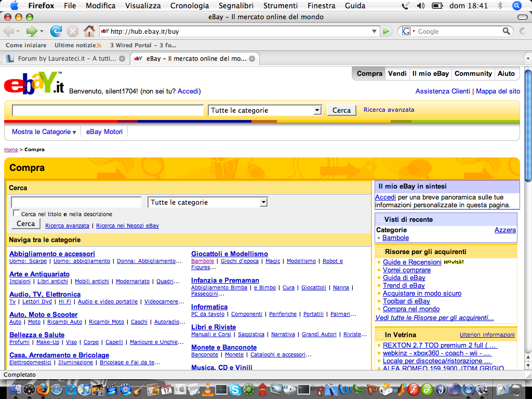This screenshot has width=532, height=399.
Task: Click 'Ultime notizie' bookmark
Action: click(78, 45)
